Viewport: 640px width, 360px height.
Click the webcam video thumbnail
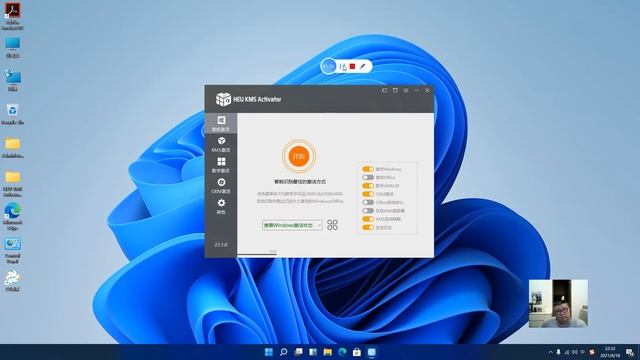[558, 303]
